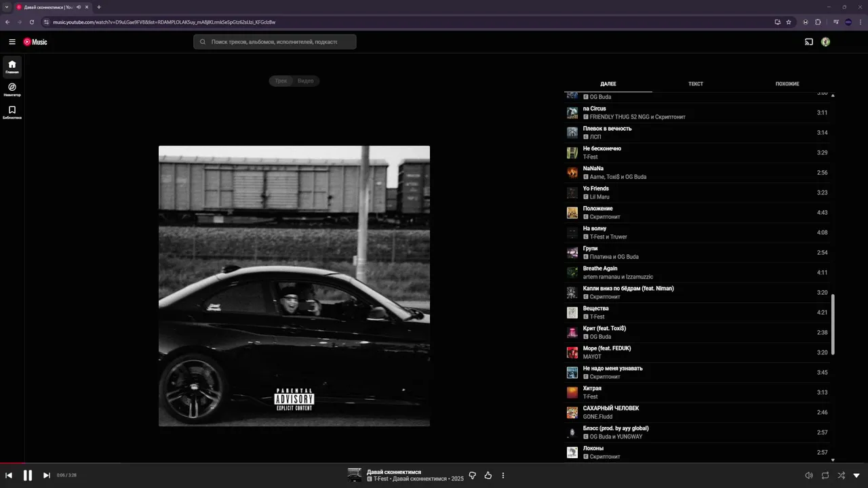
Task: Play Блэсс (prod. by ayy global)
Action: (698, 432)
